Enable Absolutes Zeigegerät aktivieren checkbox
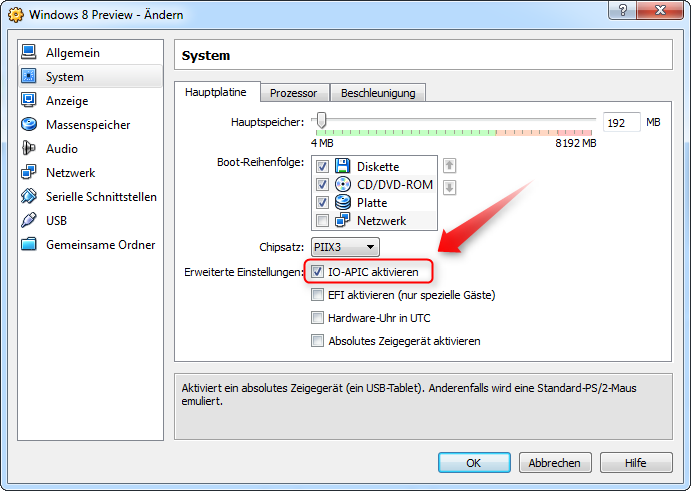The height and width of the screenshot is (491, 691). 317,341
